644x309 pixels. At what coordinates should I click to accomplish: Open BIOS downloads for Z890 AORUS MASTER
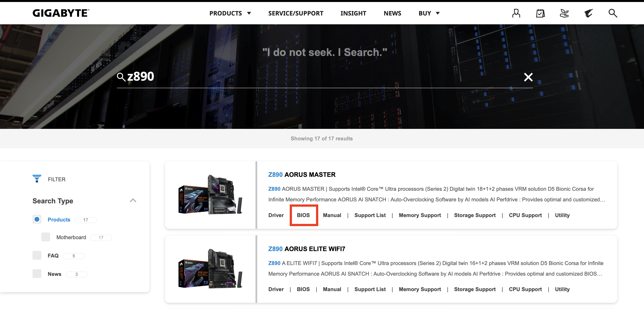(303, 215)
